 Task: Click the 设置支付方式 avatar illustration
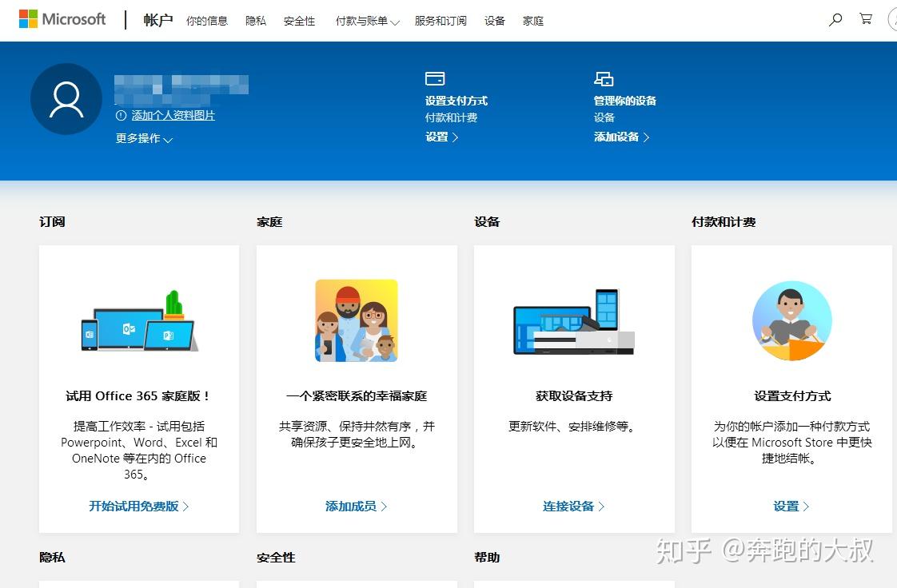(x=791, y=320)
